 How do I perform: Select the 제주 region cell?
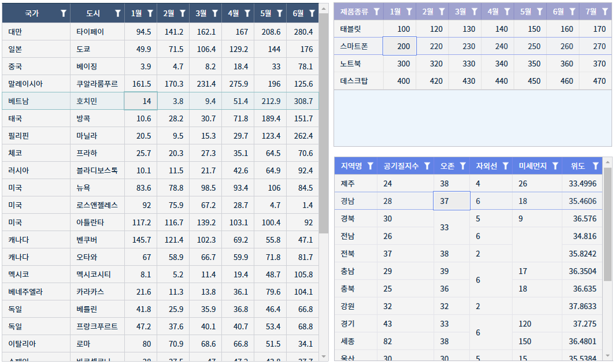tap(355, 184)
